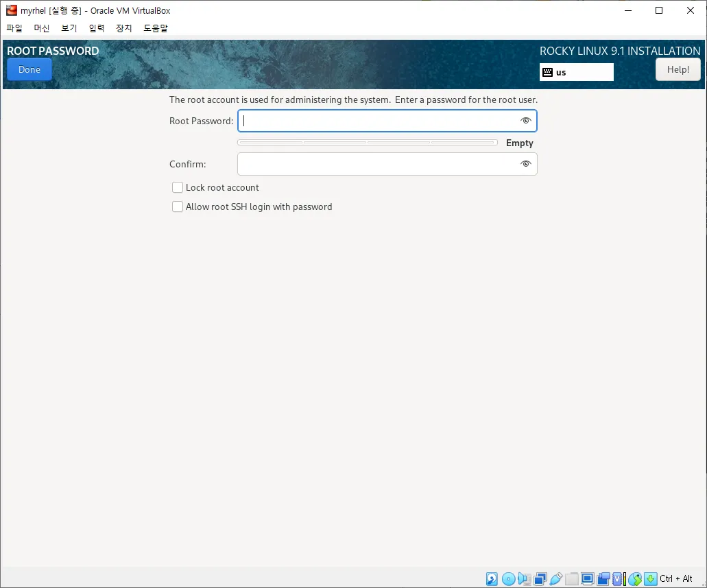Image resolution: width=707 pixels, height=588 pixels.
Task: Show Confirm password text with eye icon
Action: pyautogui.click(x=526, y=164)
